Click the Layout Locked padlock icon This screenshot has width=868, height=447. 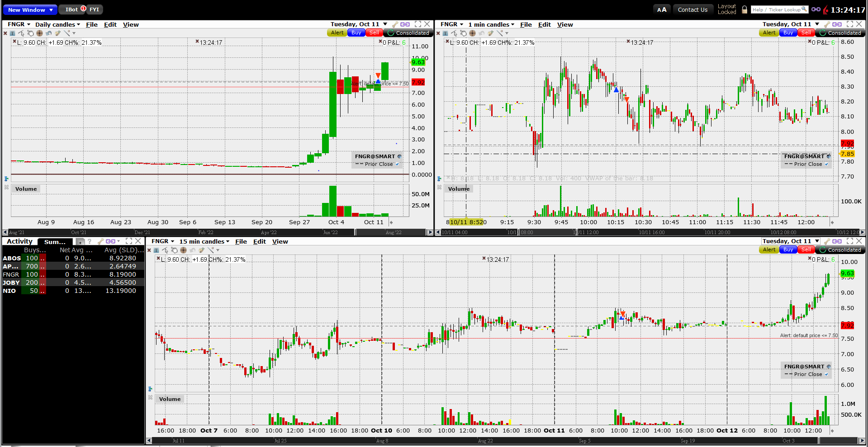pos(745,9)
